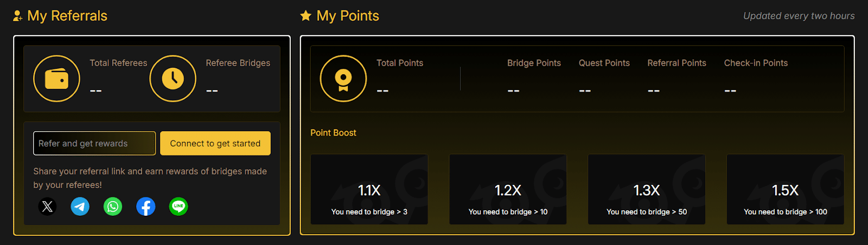This screenshot has height=245, width=868.
Task: Click the Total Points medal icon
Action: [343, 79]
